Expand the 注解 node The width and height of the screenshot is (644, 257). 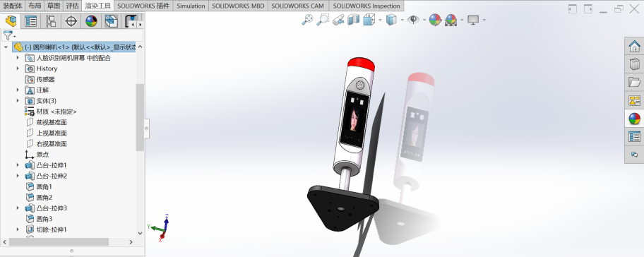tap(18, 90)
